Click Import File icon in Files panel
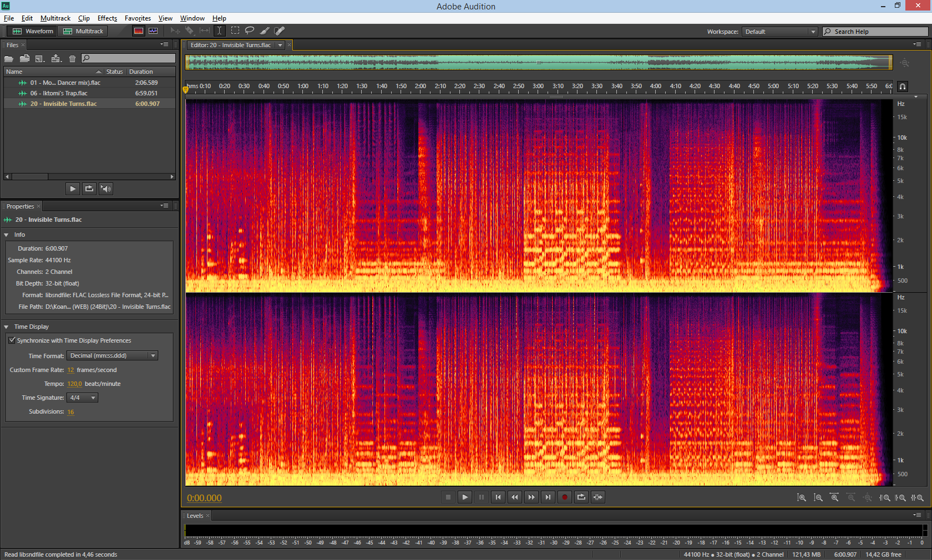This screenshot has width=932, height=560. coord(24,58)
